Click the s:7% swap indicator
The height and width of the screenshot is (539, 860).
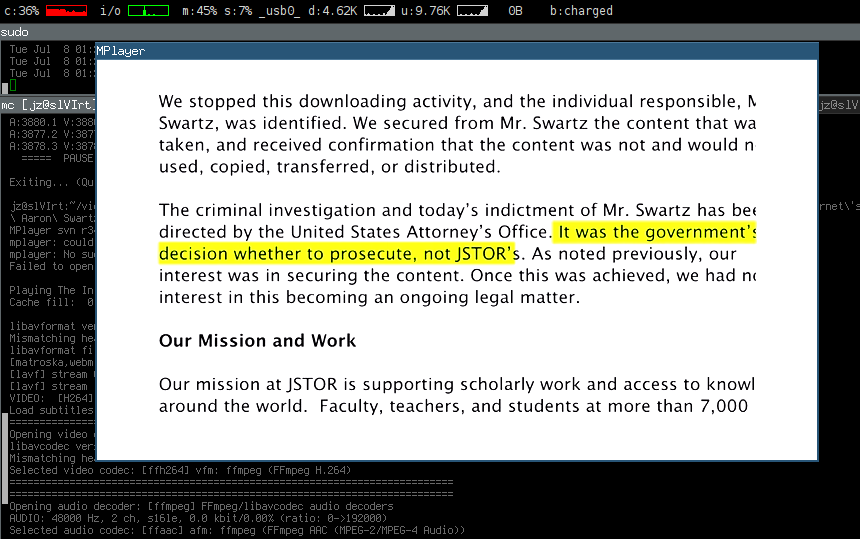coord(237,10)
